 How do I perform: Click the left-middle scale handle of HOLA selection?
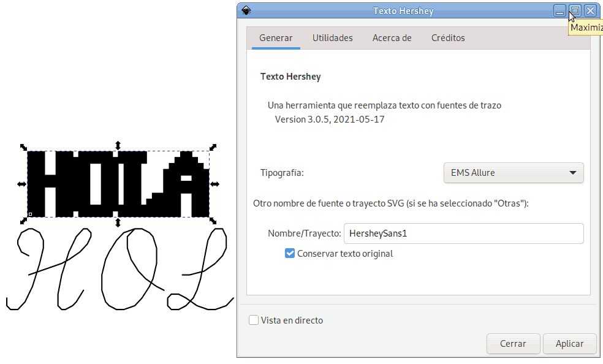pos(21,184)
